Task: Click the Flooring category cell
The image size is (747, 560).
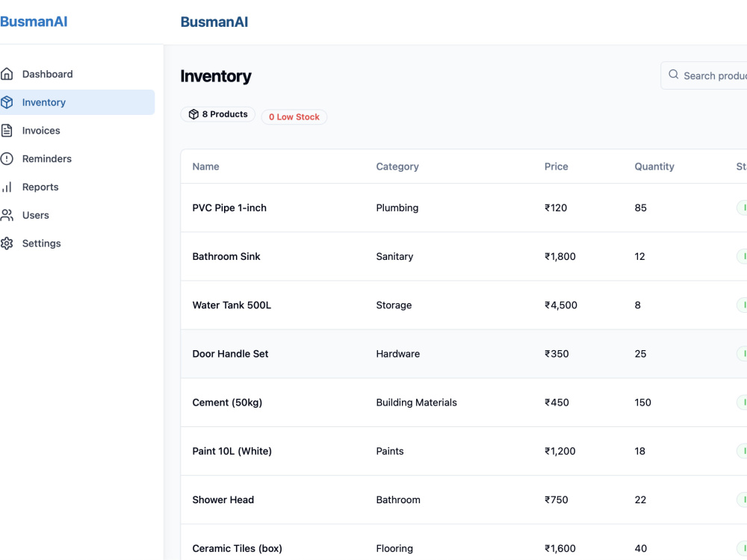Action: click(394, 548)
